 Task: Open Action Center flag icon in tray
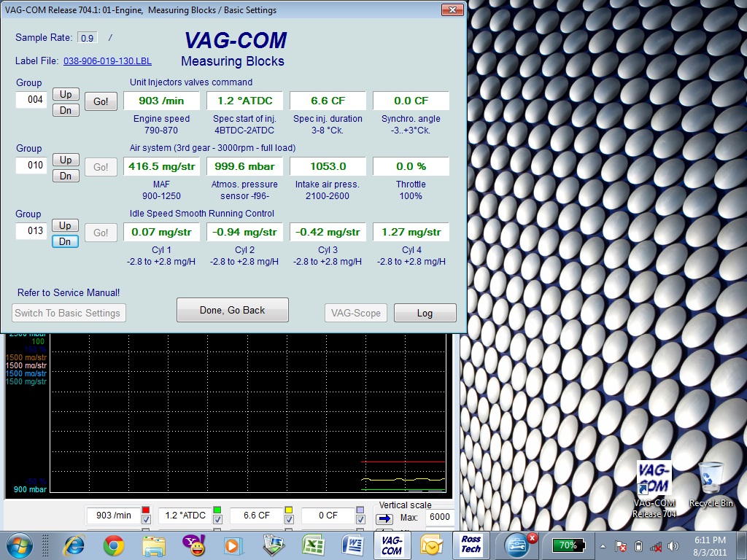pyautogui.click(x=621, y=546)
